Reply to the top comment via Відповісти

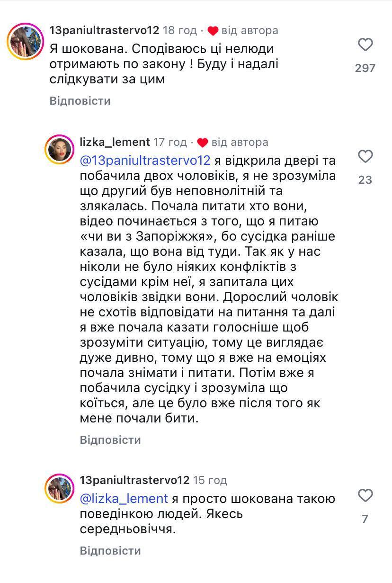pyautogui.click(x=80, y=101)
